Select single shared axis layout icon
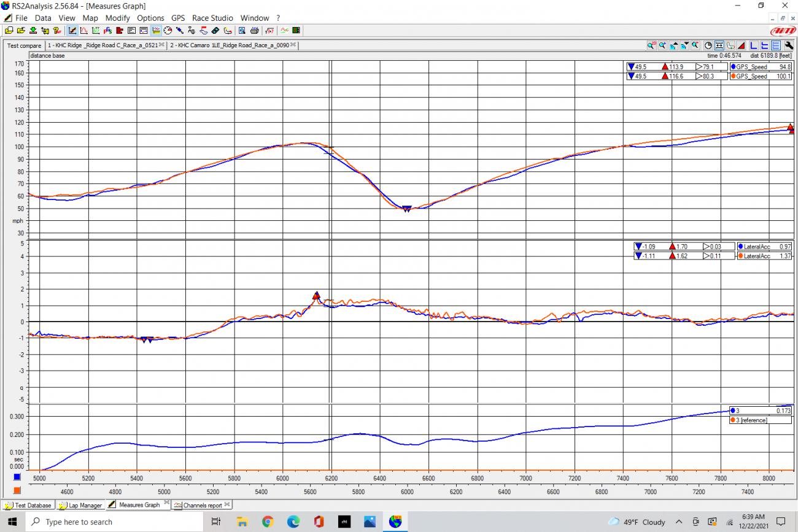The width and height of the screenshot is (798, 532). click(754, 45)
